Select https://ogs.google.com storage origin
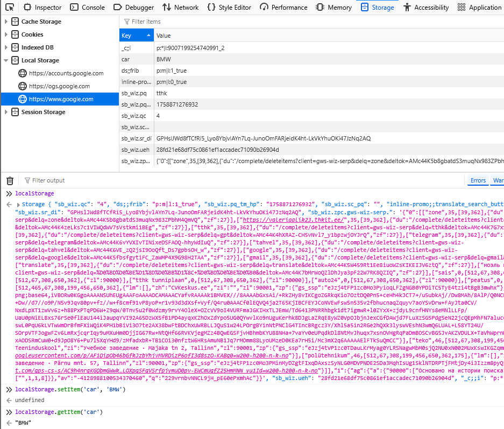This screenshot has width=504, height=429. click(59, 86)
